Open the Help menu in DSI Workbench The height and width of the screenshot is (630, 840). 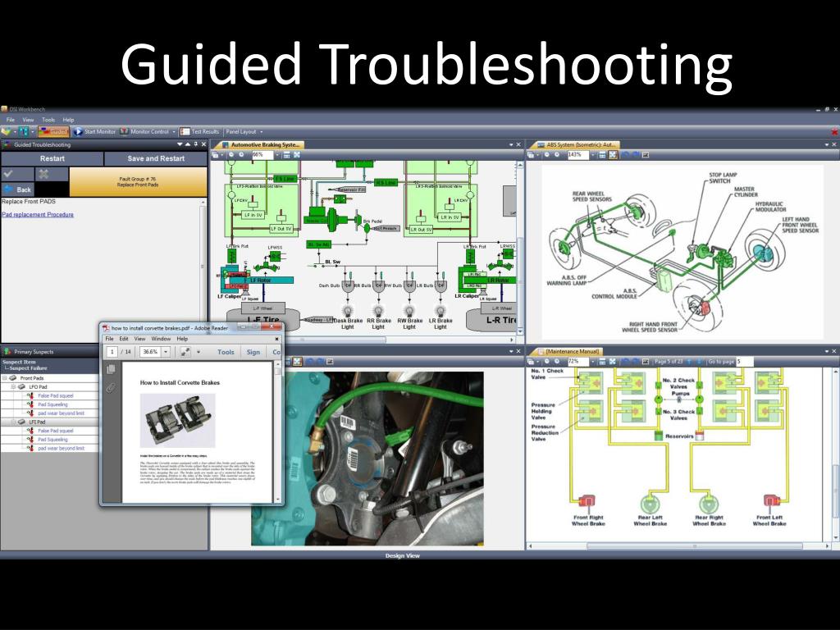(x=68, y=120)
